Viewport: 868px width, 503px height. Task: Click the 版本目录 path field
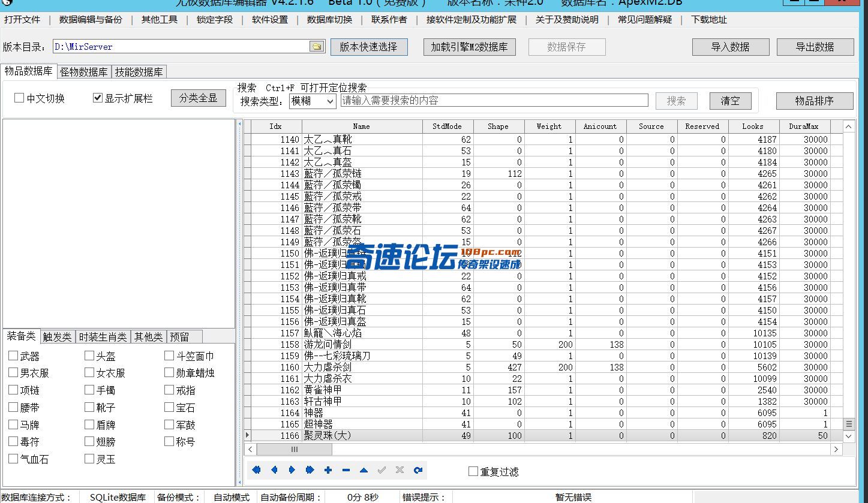[x=181, y=47]
